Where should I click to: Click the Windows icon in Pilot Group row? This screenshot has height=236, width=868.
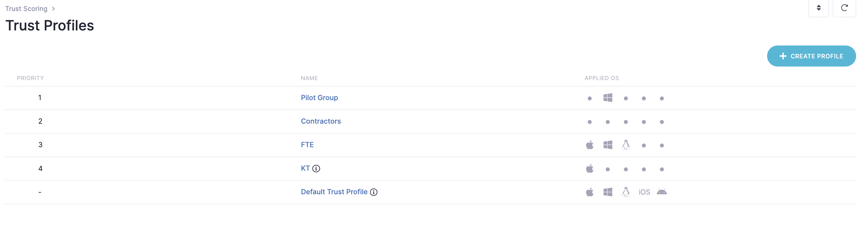pos(608,98)
